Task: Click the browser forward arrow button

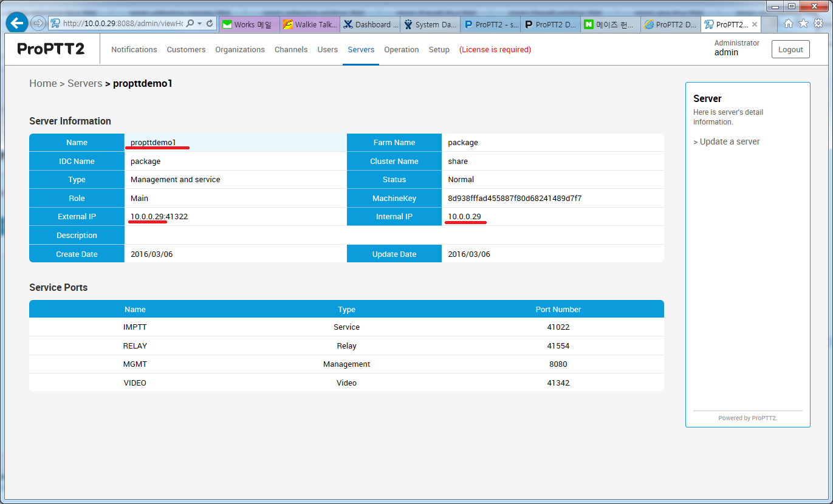Action: [x=38, y=23]
